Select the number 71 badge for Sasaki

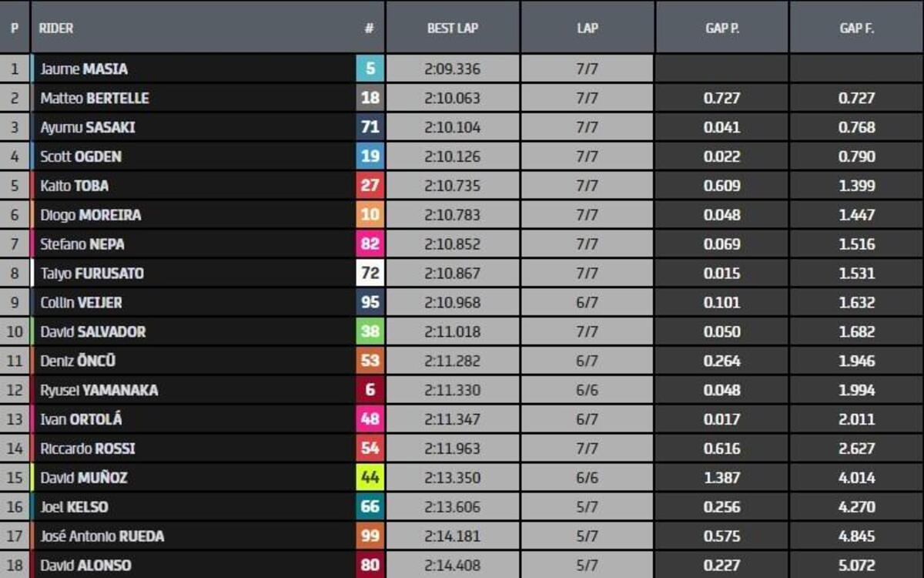click(370, 128)
